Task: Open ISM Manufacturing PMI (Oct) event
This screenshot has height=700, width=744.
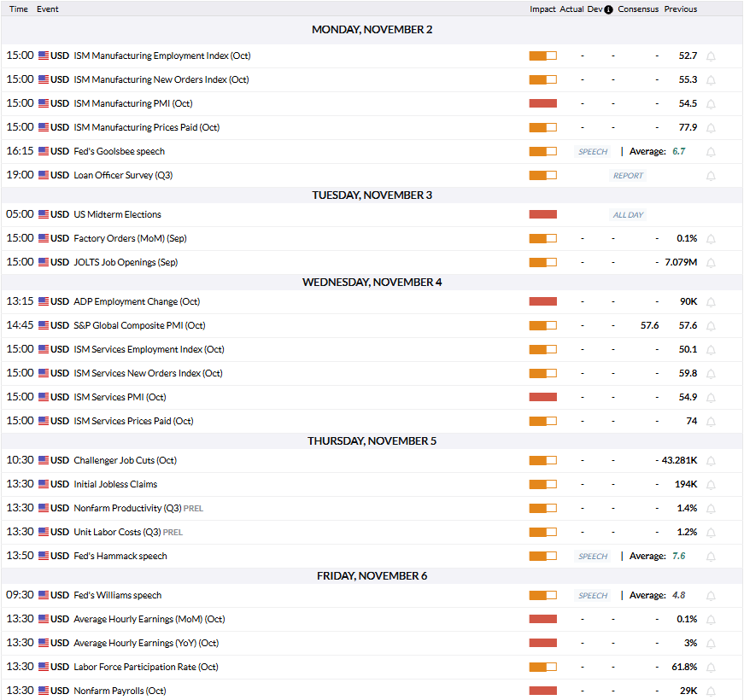Action: tap(133, 103)
